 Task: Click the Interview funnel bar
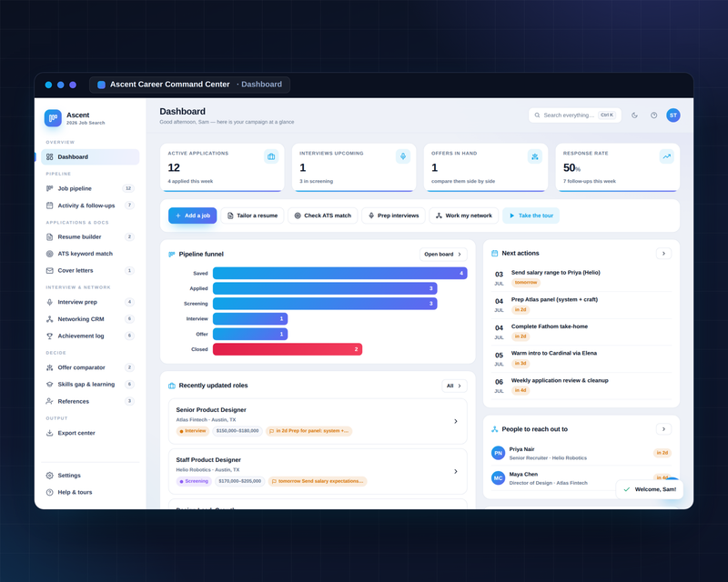tap(250, 319)
